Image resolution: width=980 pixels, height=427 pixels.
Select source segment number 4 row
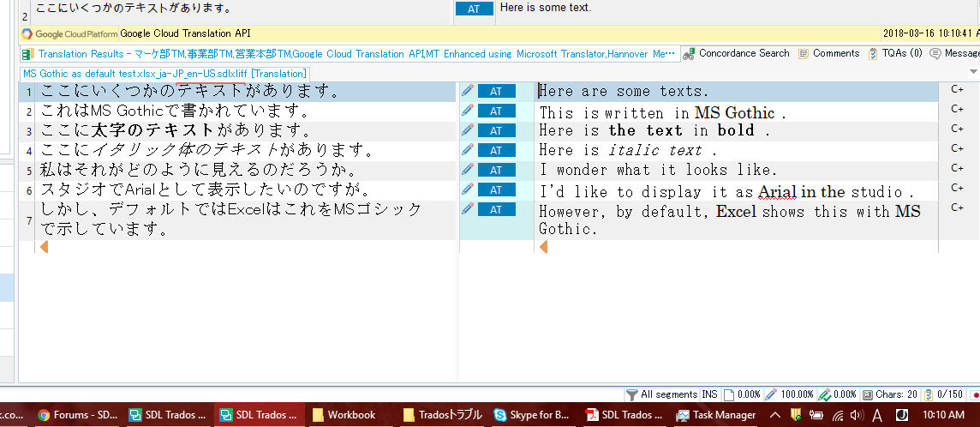29,151
